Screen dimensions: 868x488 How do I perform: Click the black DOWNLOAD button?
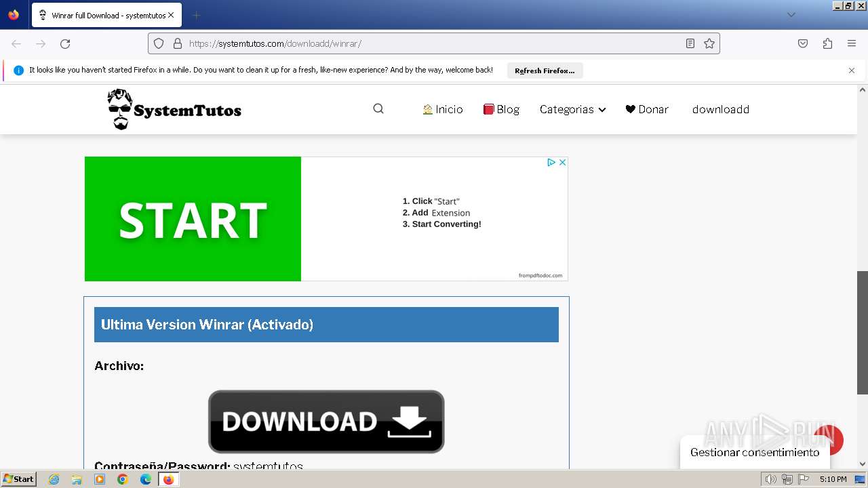click(x=326, y=422)
